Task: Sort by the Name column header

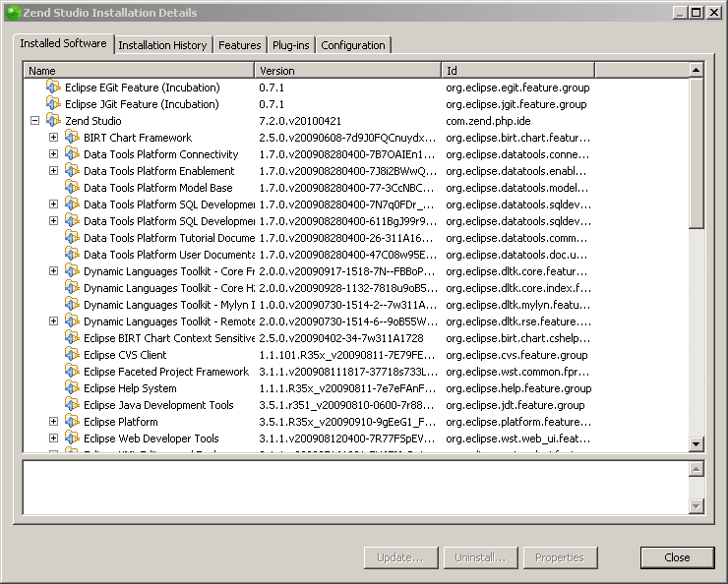Action: click(x=139, y=71)
